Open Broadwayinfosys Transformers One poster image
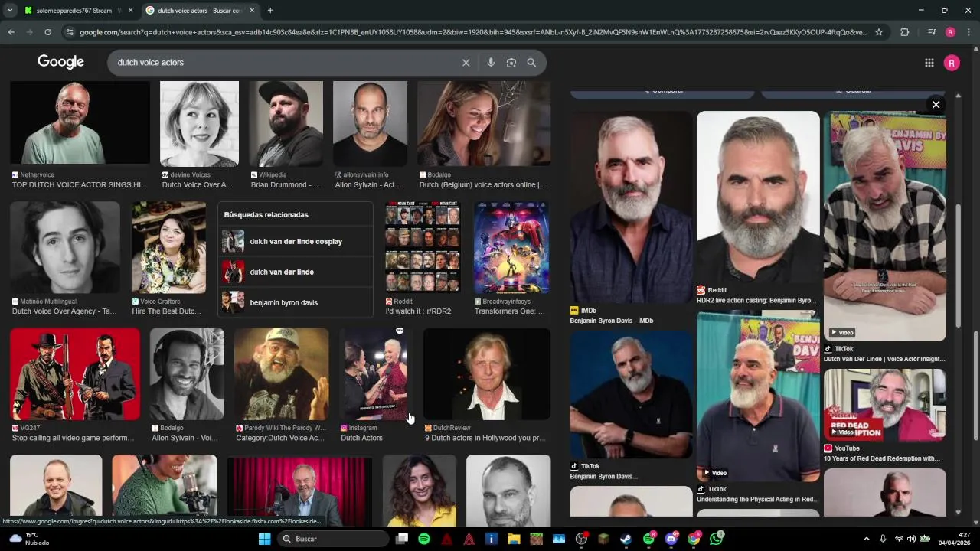Screen dimensions: 980x551 [x=511, y=247]
